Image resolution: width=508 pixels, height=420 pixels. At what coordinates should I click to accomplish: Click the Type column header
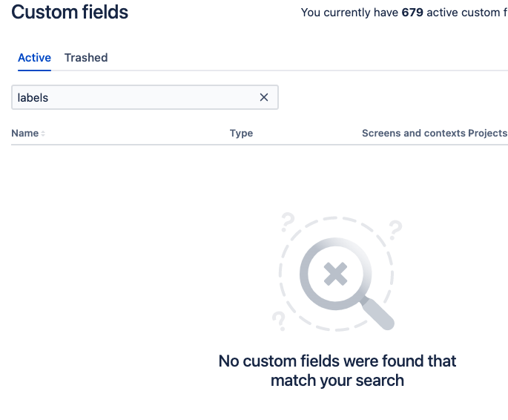tap(241, 133)
